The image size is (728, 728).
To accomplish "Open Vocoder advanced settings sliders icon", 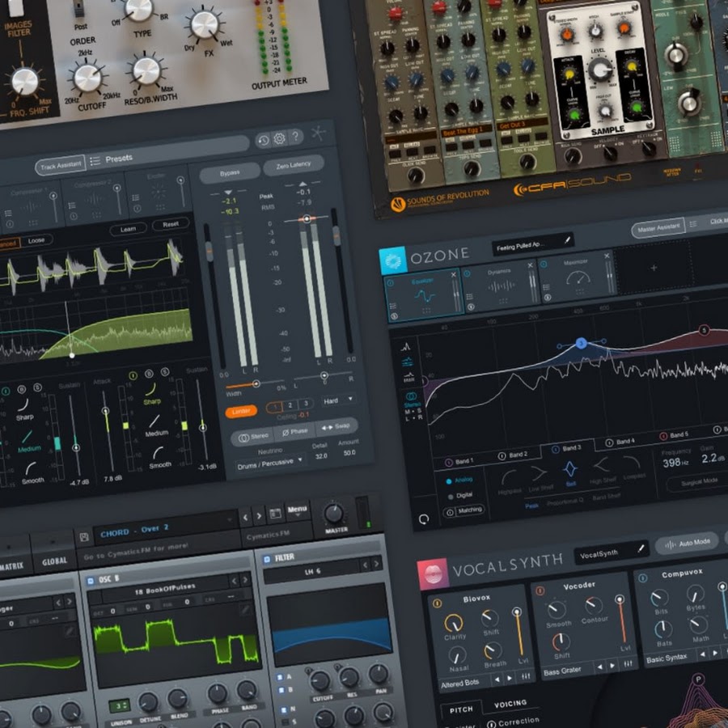I will coord(629,664).
